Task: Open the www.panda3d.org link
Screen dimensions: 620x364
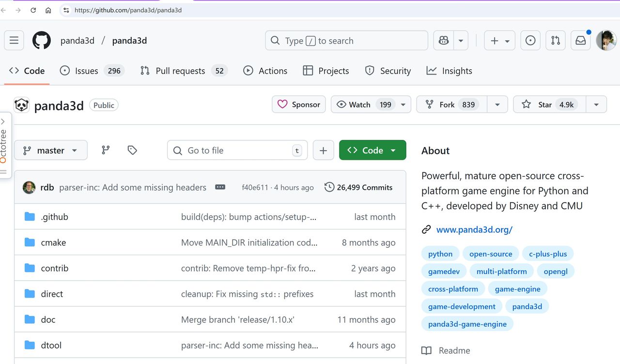Action: click(x=474, y=229)
